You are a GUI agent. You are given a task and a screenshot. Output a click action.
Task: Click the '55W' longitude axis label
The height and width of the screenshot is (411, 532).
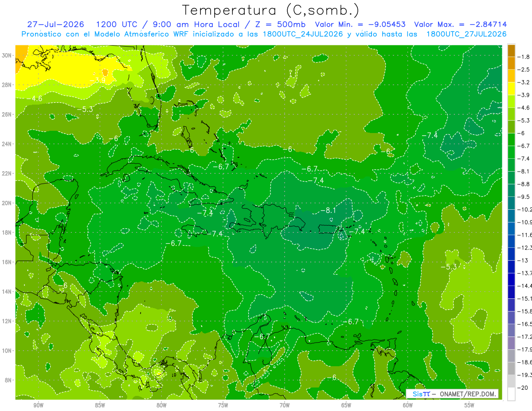click(469, 405)
